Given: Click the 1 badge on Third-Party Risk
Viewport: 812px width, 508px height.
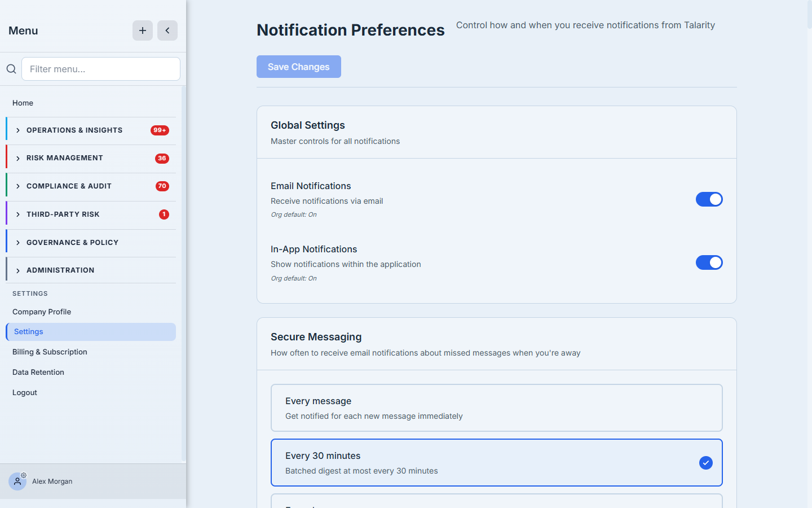Looking at the screenshot, I should coord(164,214).
